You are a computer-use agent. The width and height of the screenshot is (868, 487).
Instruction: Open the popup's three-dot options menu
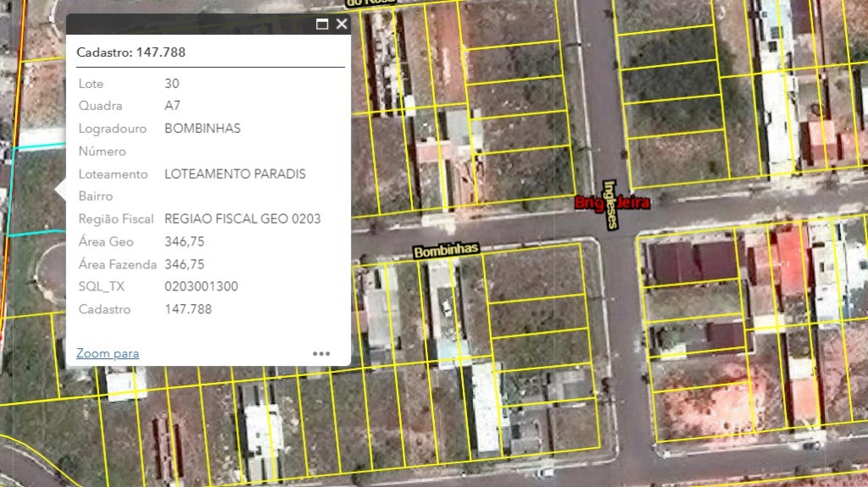click(x=321, y=353)
